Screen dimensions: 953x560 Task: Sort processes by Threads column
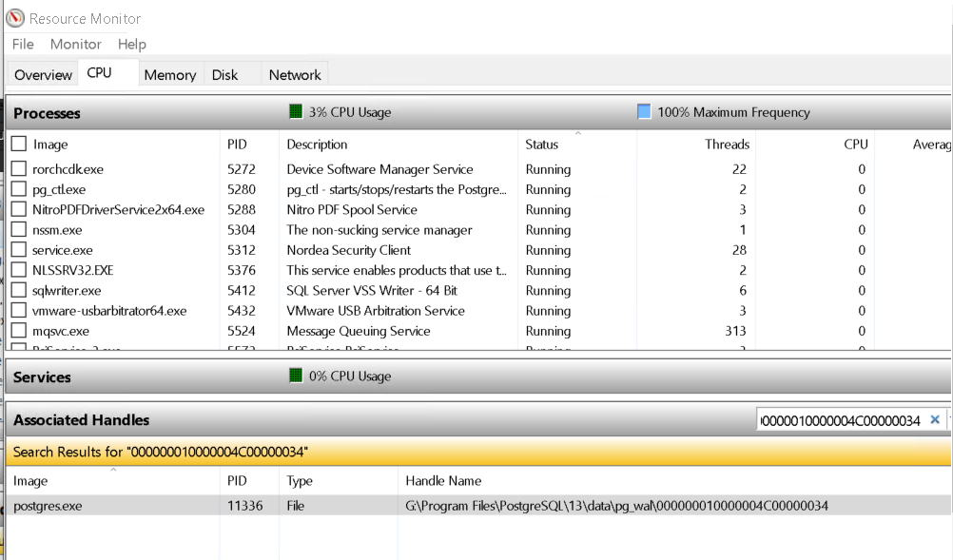[727, 145]
